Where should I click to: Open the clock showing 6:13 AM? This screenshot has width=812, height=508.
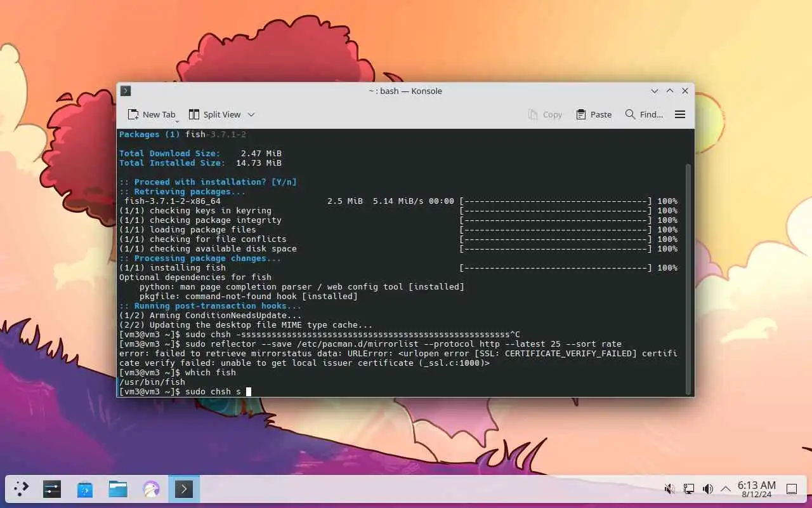pyautogui.click(x=756, y=489)
